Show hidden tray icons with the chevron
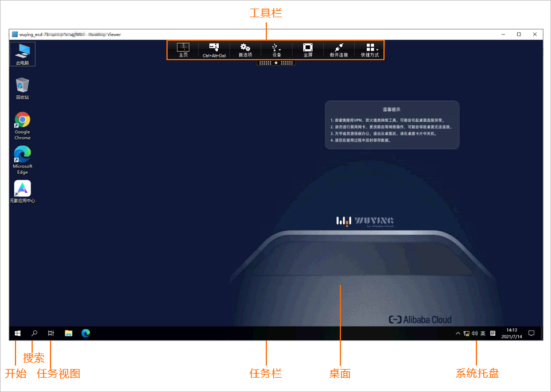Viewport: 551px width, 392px height. [458, 333]
